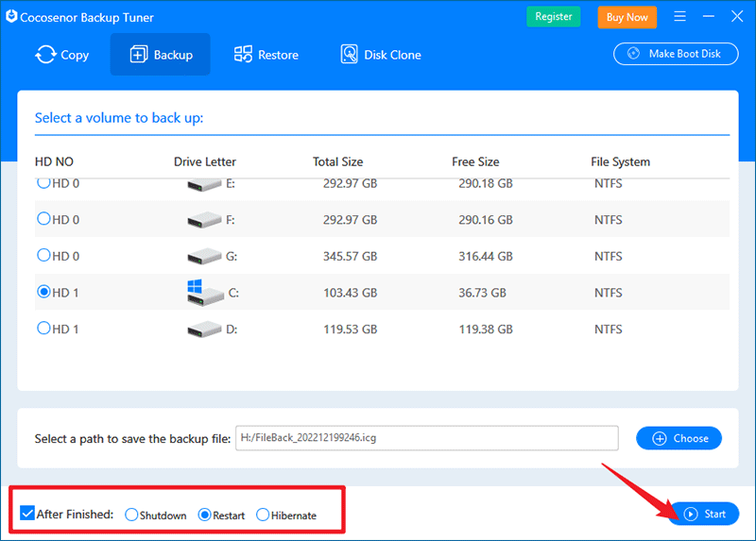Click the Backup tab's plus icon
Screen dimensions: 756x541
tap(138, 55)
